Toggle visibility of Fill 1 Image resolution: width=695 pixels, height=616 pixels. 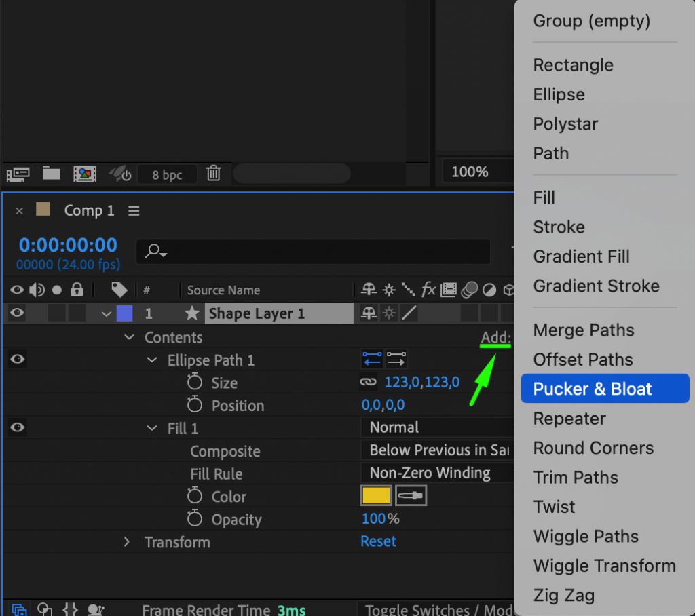pos(17,427)
